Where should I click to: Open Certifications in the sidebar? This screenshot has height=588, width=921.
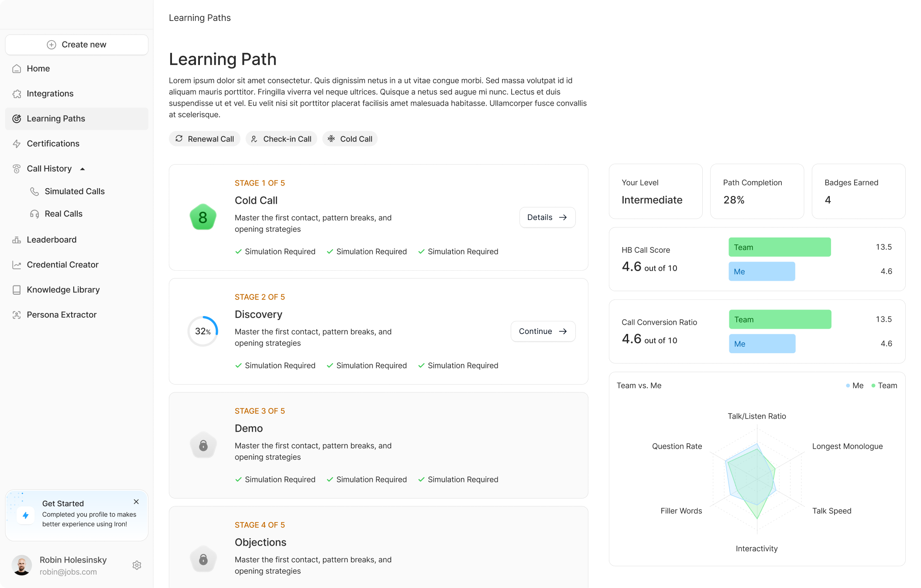[76, 144]
